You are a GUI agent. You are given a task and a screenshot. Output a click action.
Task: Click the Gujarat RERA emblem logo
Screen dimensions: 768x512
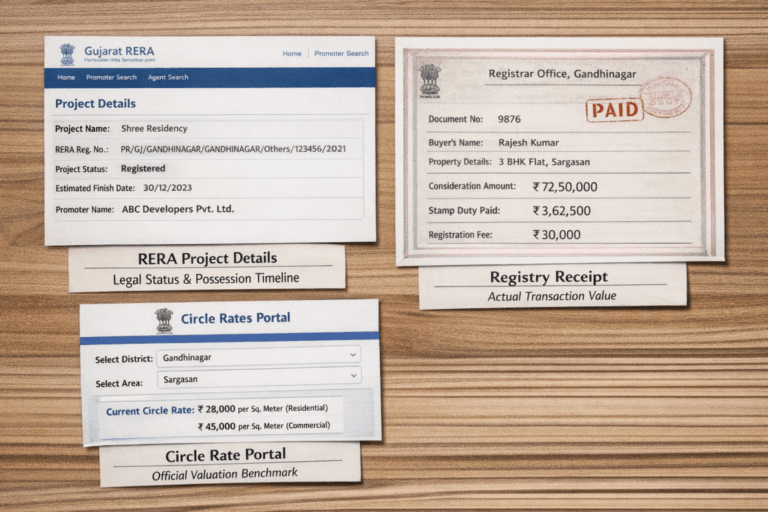67,53
